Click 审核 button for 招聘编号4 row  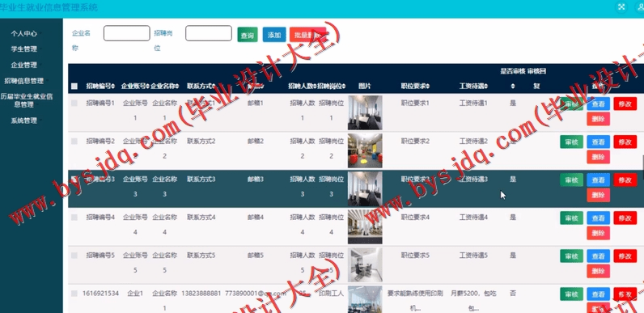tap(571, 218)
